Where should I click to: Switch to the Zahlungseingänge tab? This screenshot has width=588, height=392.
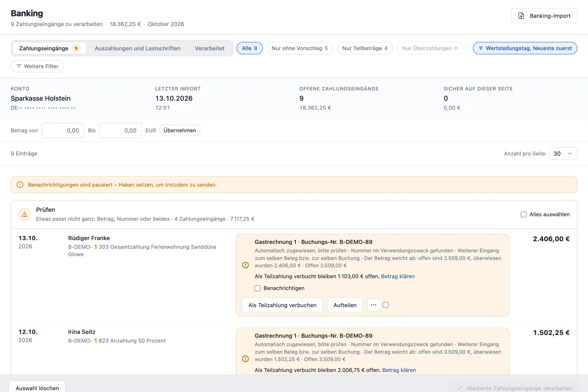pos(49,48)
